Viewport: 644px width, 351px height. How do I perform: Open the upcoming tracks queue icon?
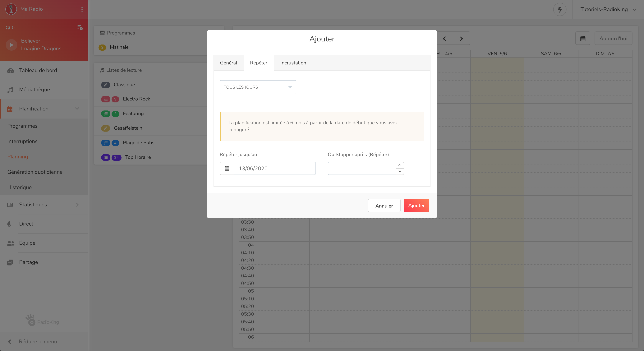click(80, 27)
